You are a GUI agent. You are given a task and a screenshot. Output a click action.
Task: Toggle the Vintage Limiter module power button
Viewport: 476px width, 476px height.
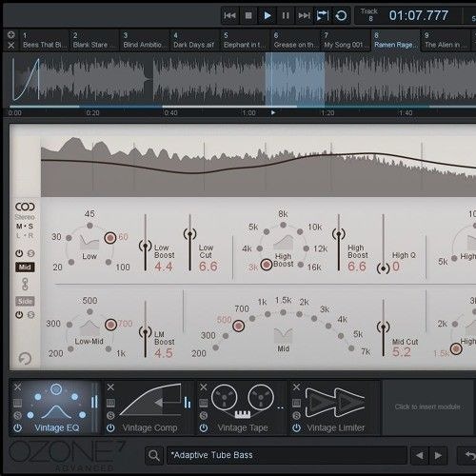coord(296,428)
